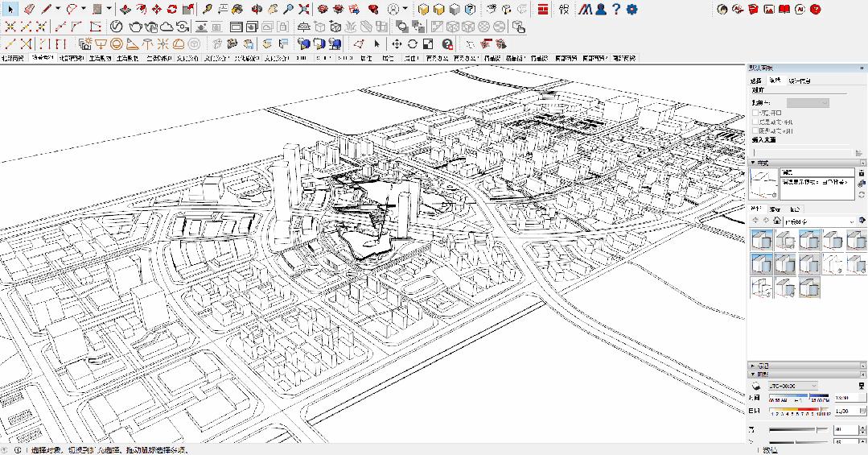This screenshot has width=868, height=455.
Task: Click the blue question mark Help button
Action: pos(616,10)
